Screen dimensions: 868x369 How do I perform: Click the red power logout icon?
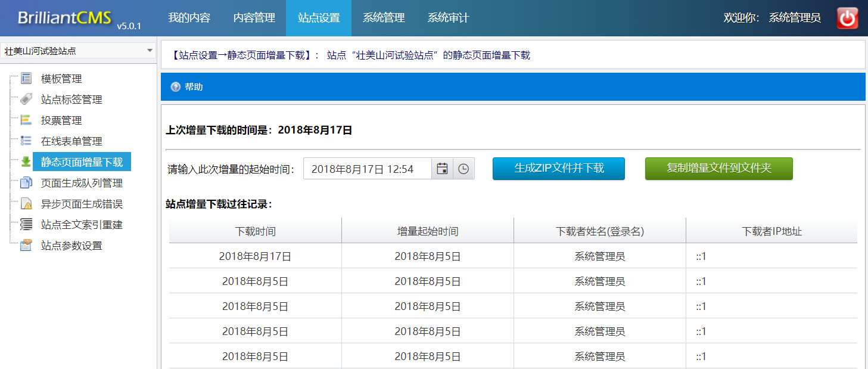click(x=847, y=18)
